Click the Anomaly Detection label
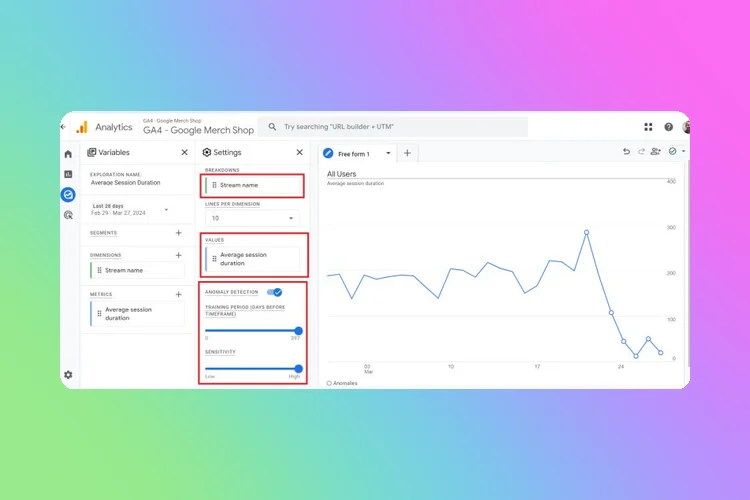Image resolution: width=750 pixels, height=500 pixels. [x=232, y=292]
